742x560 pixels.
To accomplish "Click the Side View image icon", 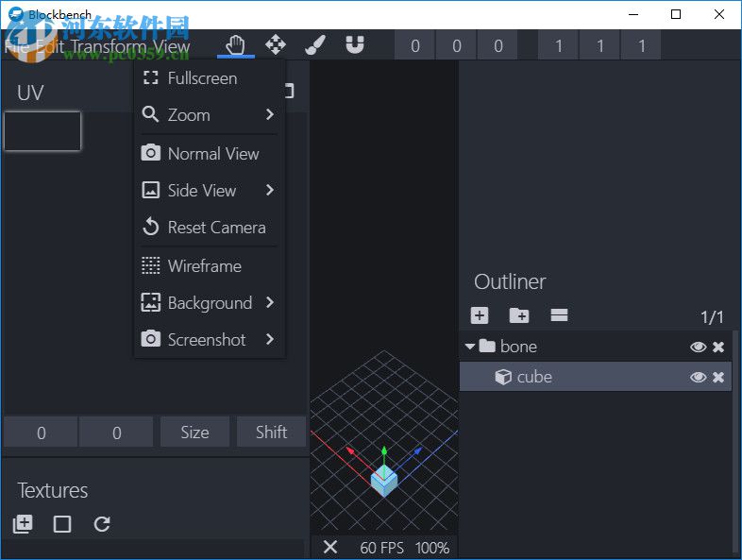I will (150, 191).
